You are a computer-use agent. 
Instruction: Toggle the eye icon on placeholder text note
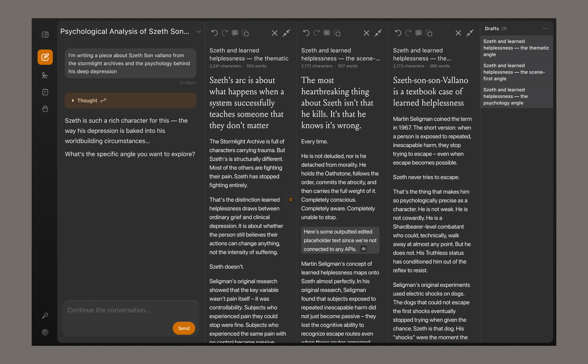click(364, 249)
